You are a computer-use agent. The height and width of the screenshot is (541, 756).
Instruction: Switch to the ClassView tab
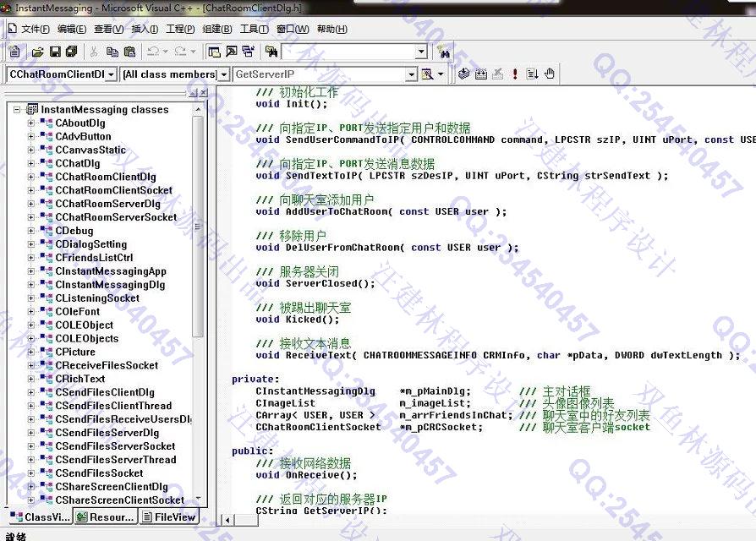(40, 517)
